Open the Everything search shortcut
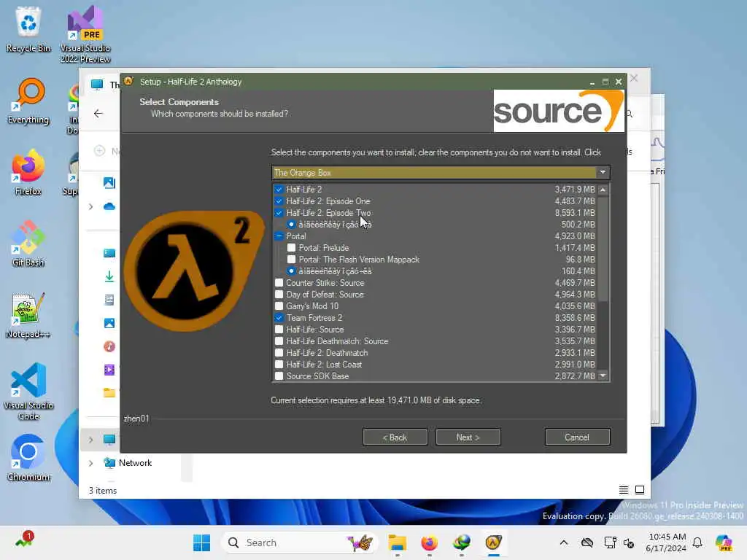Viewport: 747px width, 560px height. [x=28, y=101]
